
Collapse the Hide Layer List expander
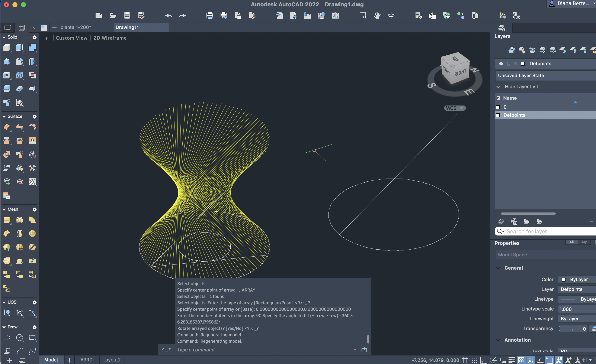(x=498, y=87)
